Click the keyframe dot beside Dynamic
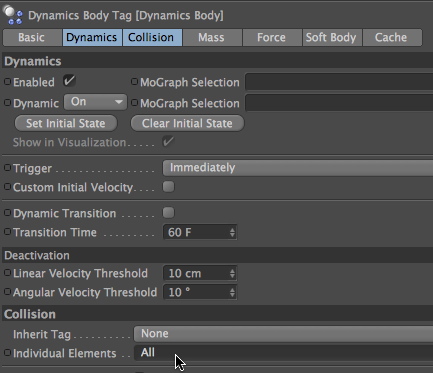433x373 pixels. click(7, 103)
